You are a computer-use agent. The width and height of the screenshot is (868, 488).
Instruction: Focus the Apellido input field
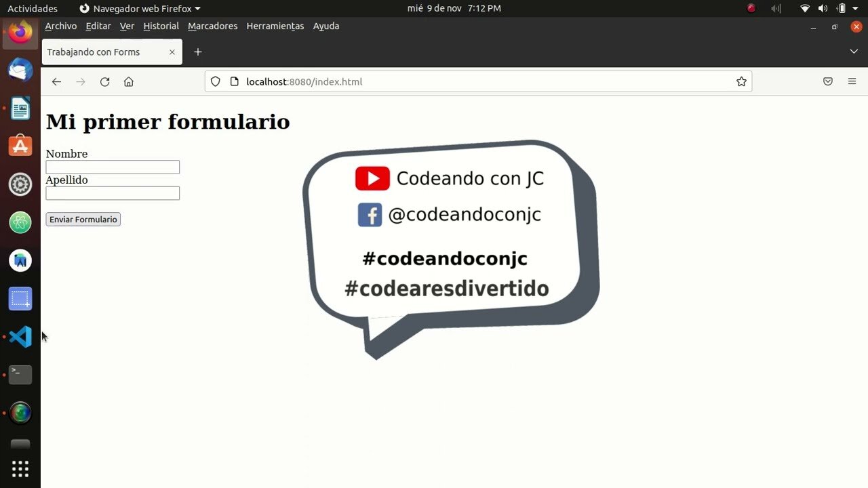(x=113, y=193)
